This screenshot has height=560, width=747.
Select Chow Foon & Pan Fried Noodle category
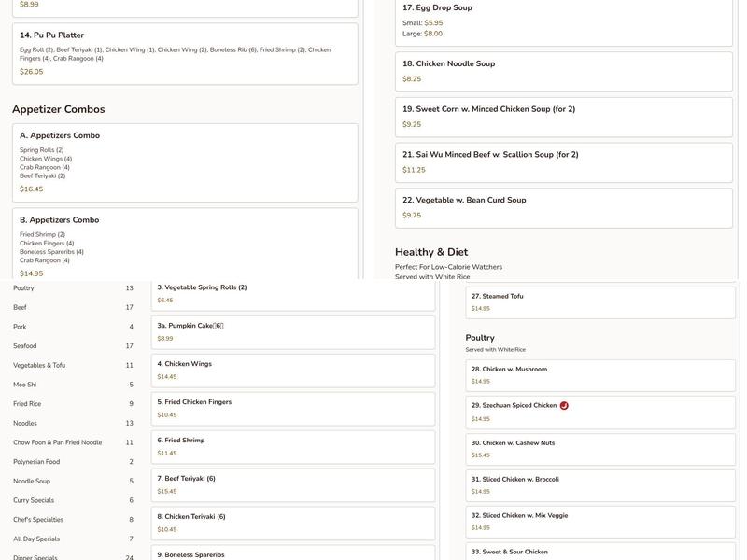pos(57,442)
